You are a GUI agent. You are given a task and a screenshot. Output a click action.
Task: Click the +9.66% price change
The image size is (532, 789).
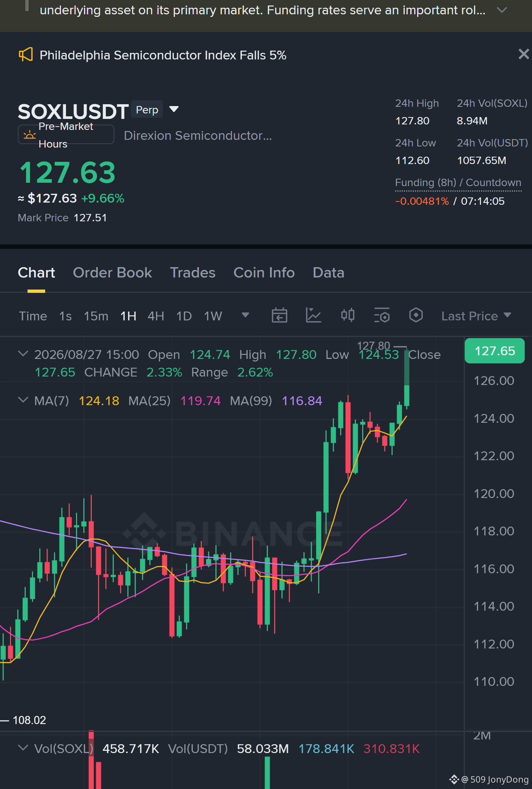(103, 198)
